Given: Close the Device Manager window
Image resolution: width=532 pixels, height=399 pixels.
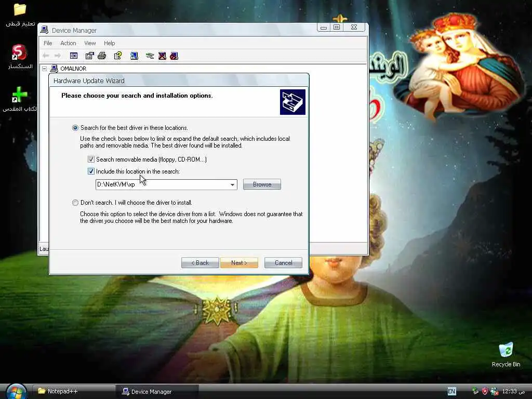Looking at the screenshot, I should 354,27.
